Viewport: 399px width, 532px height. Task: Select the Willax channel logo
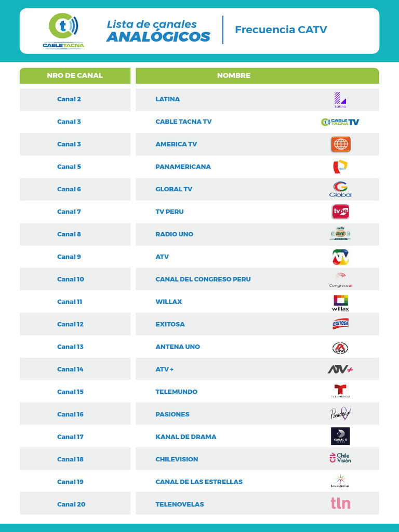(340, 302)
